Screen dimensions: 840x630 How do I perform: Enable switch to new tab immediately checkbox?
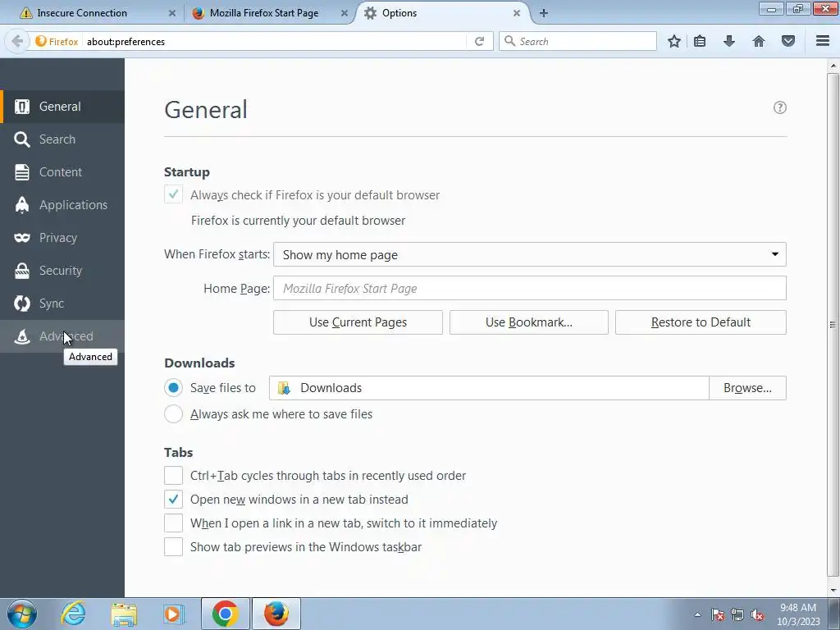click(174, 523)
